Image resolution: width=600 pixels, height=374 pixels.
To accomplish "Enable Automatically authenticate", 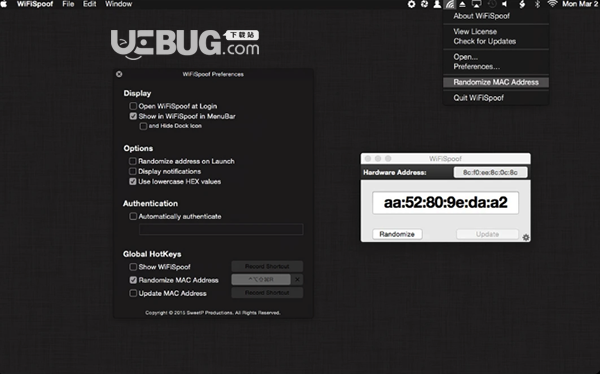I will [x=133, y=216].
